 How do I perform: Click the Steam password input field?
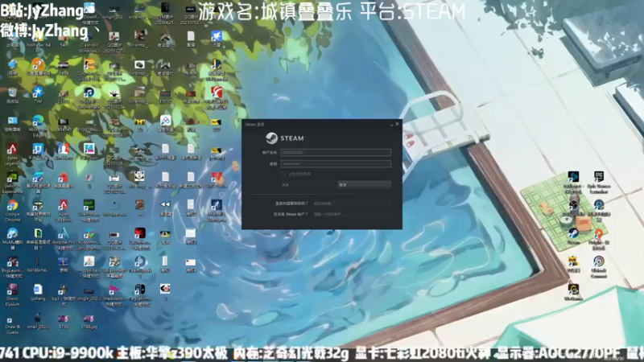(x=336, y=164)
